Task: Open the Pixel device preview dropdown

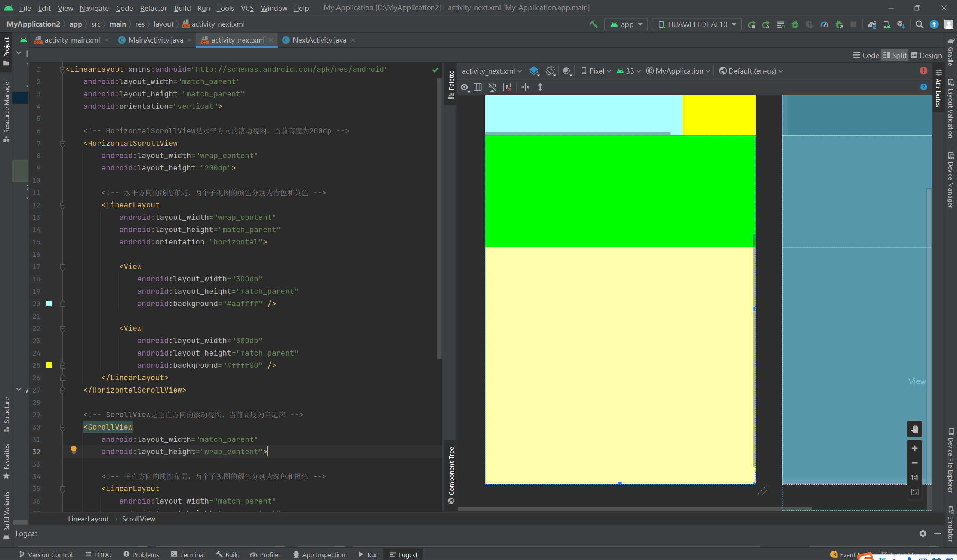Action: [x=596, y=71]
